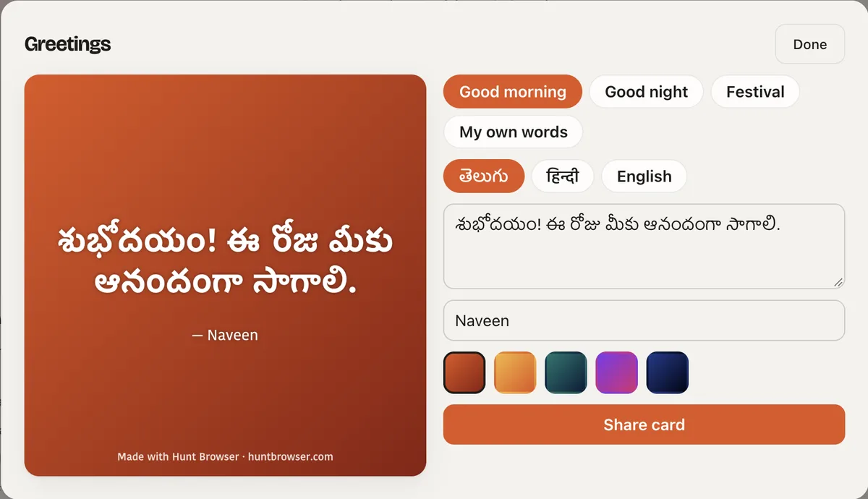Click the Done button

809,44
